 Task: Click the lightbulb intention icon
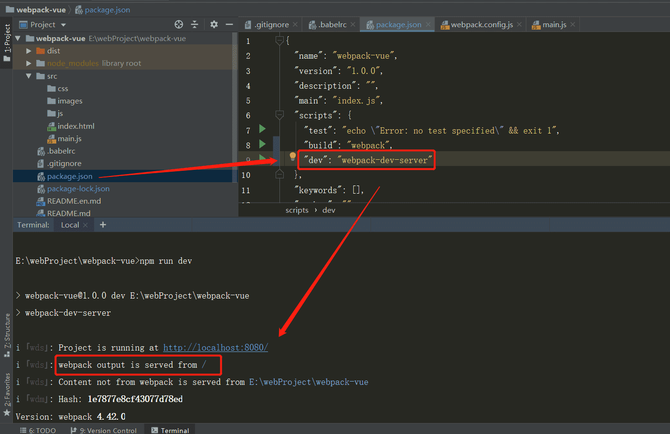292,157
